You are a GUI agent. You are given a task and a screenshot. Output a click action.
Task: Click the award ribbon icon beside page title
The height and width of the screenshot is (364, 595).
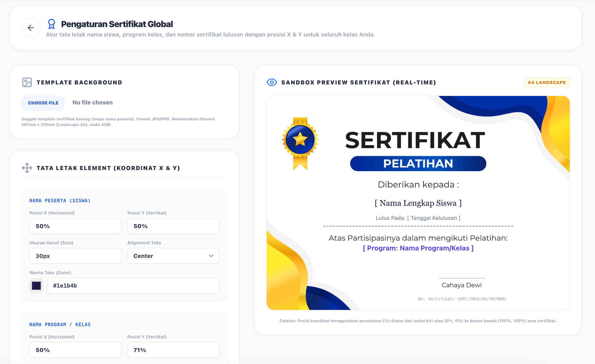[52, 24]
